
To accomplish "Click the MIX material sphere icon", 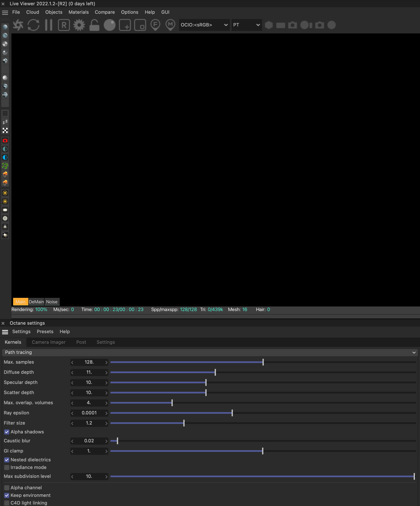I will (5, 86).
